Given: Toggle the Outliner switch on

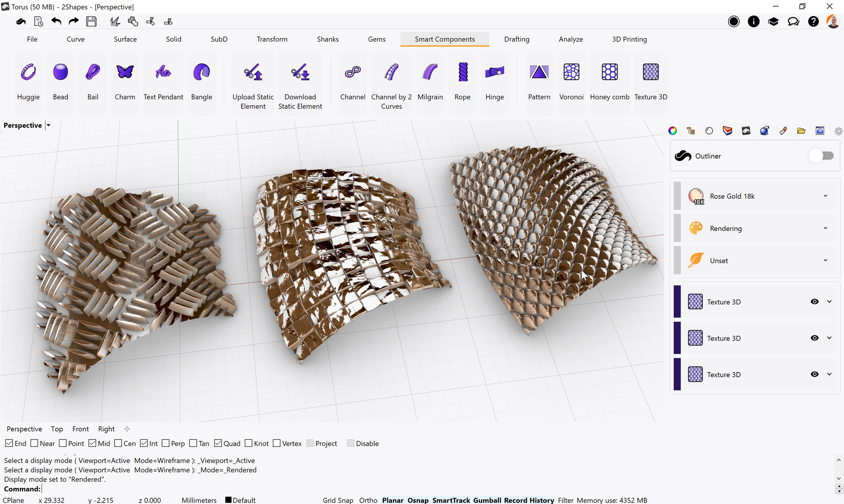Looking at the screenshot, I should tap(821, 156).
